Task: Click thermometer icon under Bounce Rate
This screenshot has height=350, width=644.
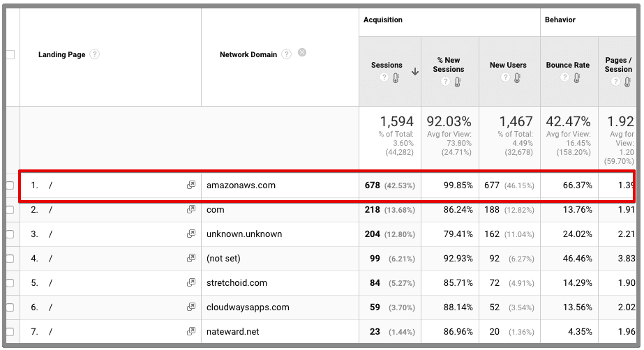Action: (x=576, y=79)
